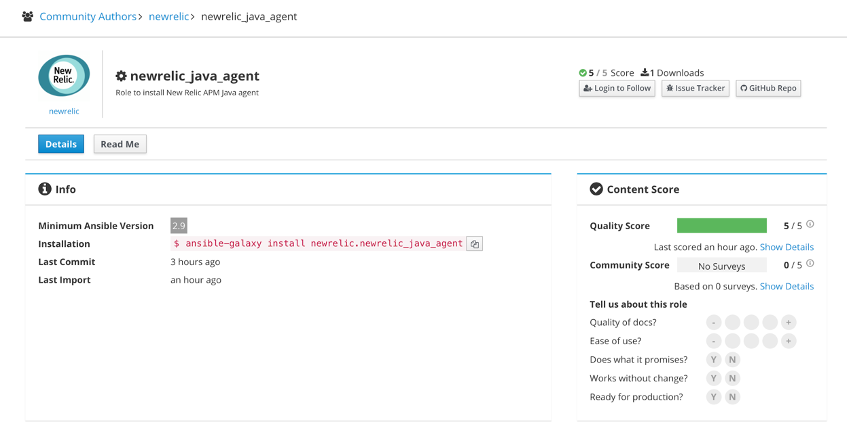Viewport: 847px width, 424px height.
Task: Open the newrelic author link under logo
Action: 64,111
